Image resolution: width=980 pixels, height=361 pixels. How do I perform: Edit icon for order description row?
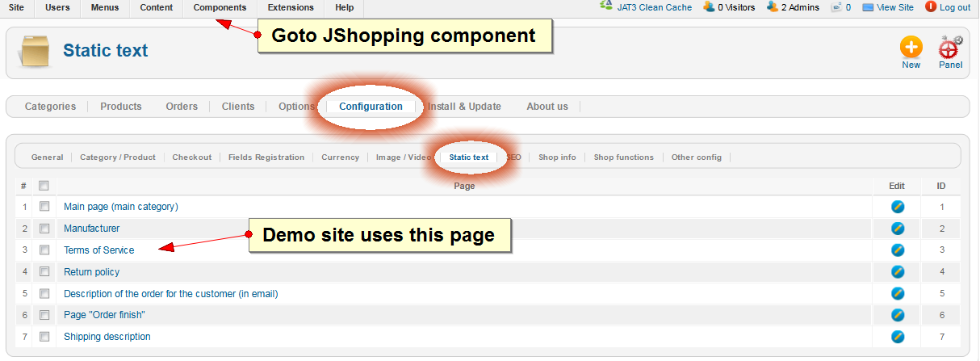click(x=898, y=293)
